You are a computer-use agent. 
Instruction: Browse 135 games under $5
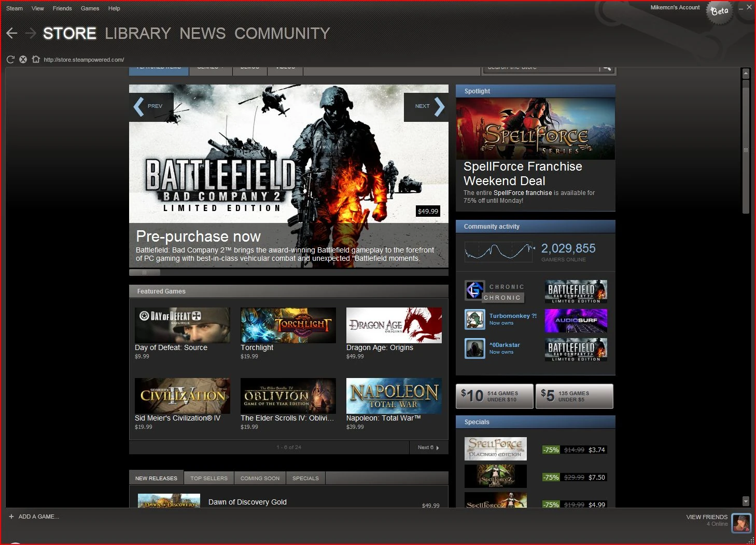[x=575, y=396]
